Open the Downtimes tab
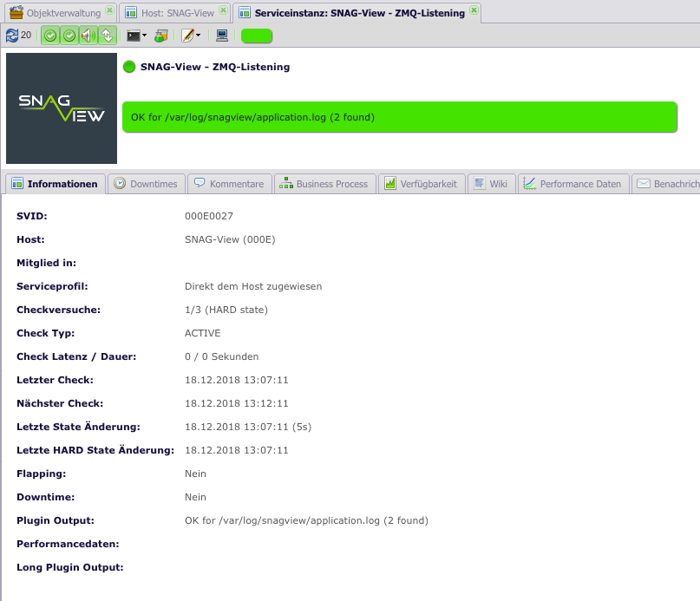Screen dimensions: 700x601 pos(146,184)
